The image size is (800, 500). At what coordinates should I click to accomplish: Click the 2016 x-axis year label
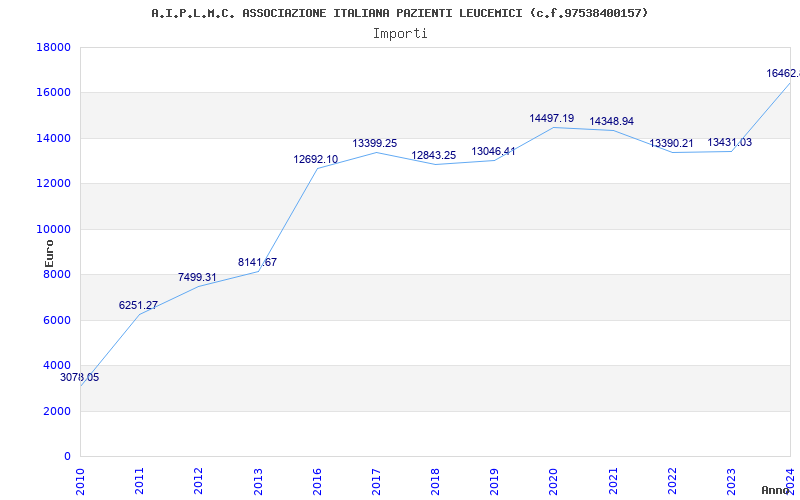tap(317, 482)
